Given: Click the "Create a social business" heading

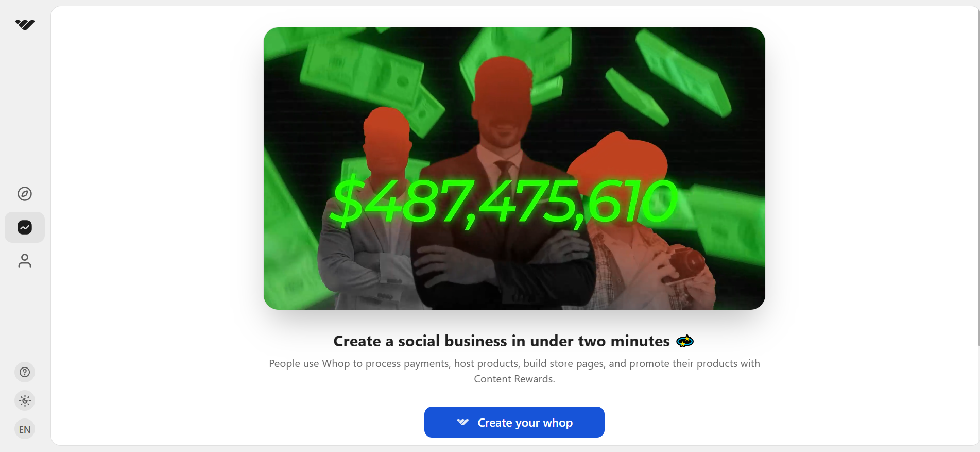Looking at the screenshot, I should pos(501,341).
